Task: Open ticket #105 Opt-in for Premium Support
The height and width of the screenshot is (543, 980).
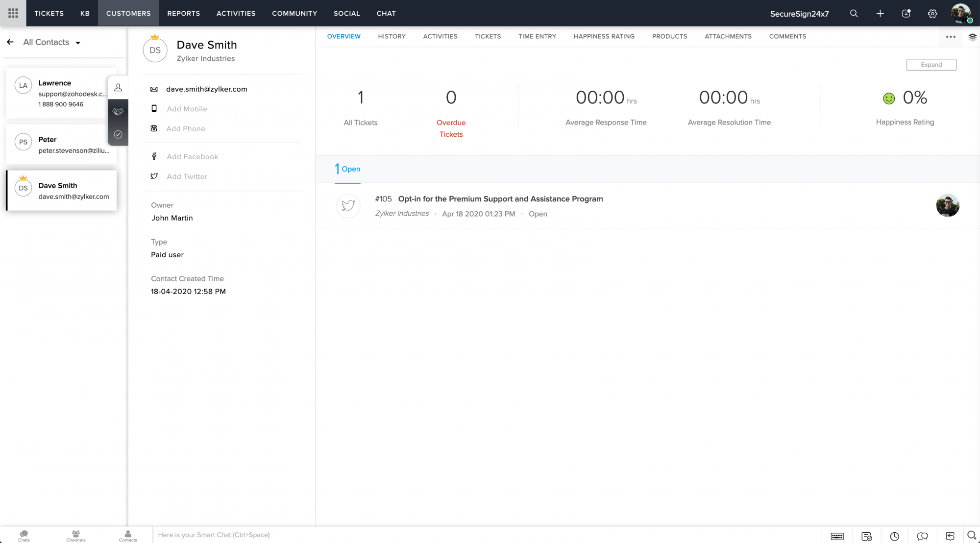Action: (x=500, y=199)
